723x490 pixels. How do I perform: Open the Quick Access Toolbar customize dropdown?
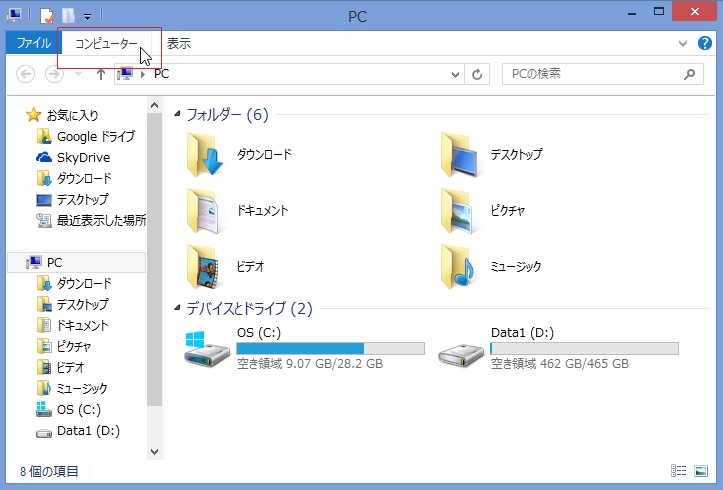88,17
